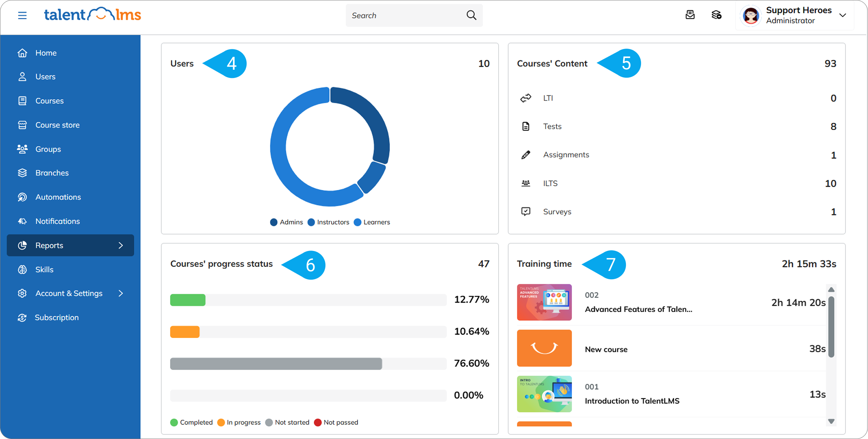Toggle the hamburger menu icon
The height and width of the screenshot is (439, 868).
click(x=22, y=15)
